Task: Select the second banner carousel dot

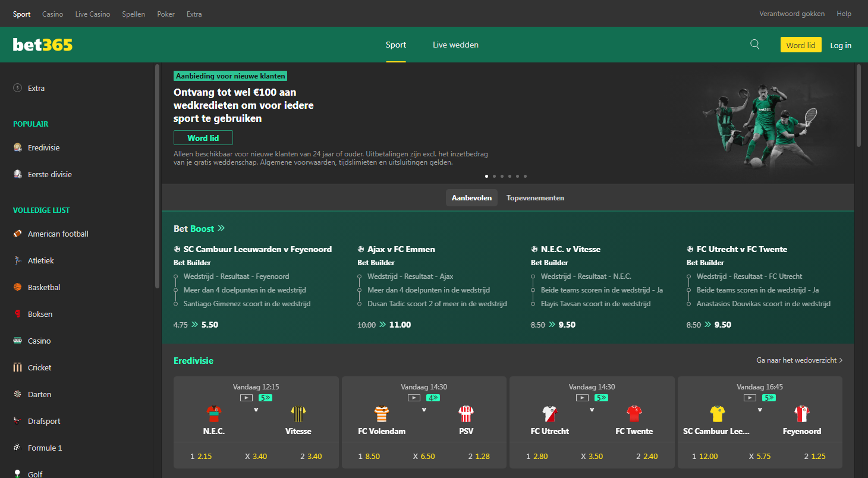Action: (x=494, y=176)
